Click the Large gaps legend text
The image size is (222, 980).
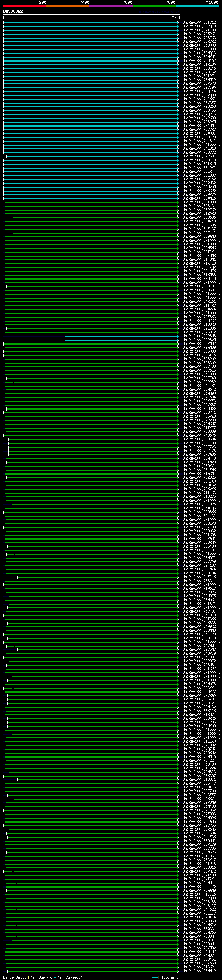[x=15, y=977]
